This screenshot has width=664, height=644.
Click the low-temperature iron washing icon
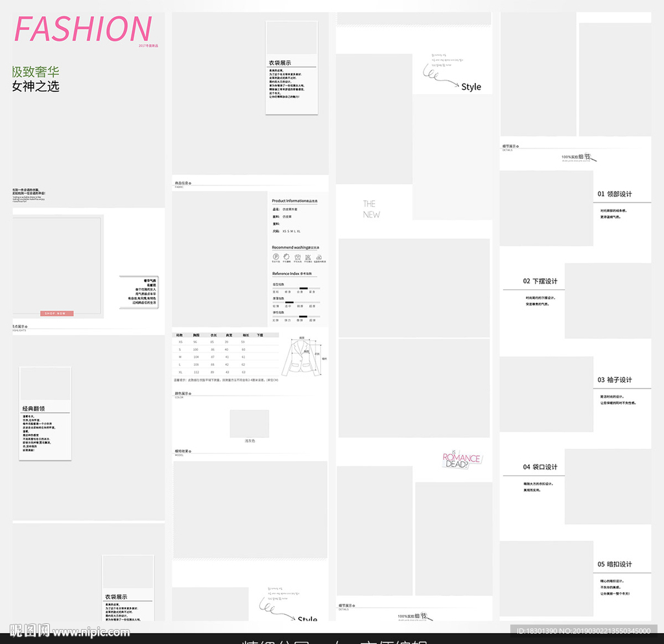pyautogui.click(x=318, y=257)
